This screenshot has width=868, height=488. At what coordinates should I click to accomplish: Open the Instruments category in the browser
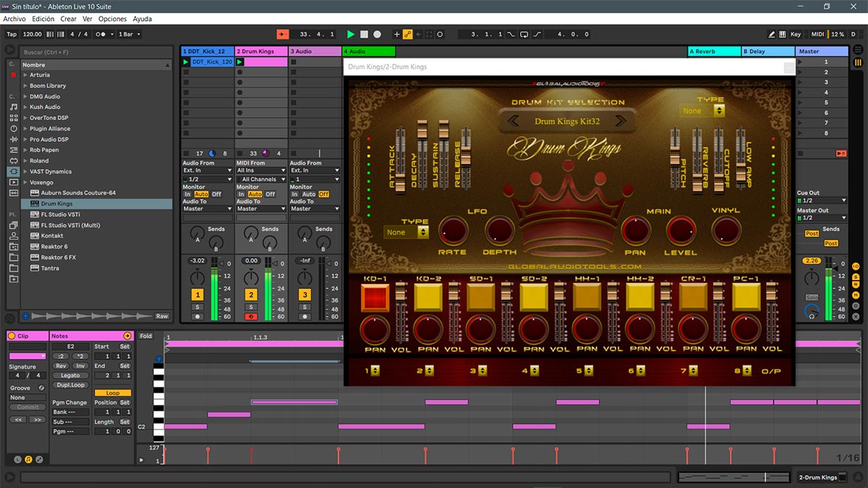[13, 128]
